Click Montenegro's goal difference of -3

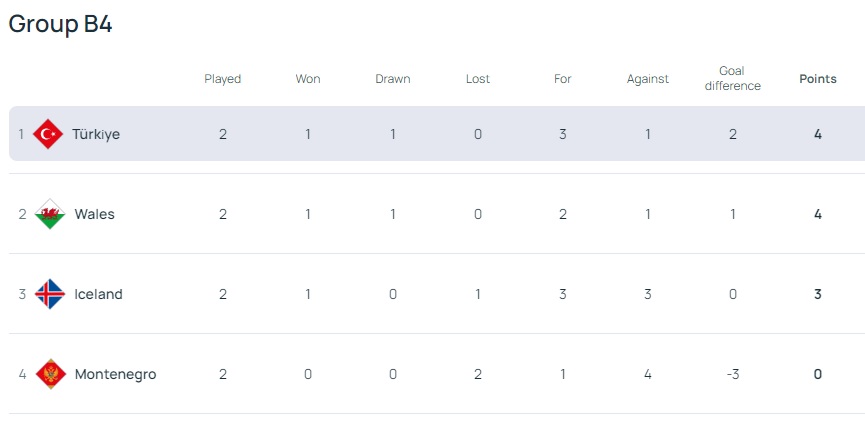tap(733, 374)
